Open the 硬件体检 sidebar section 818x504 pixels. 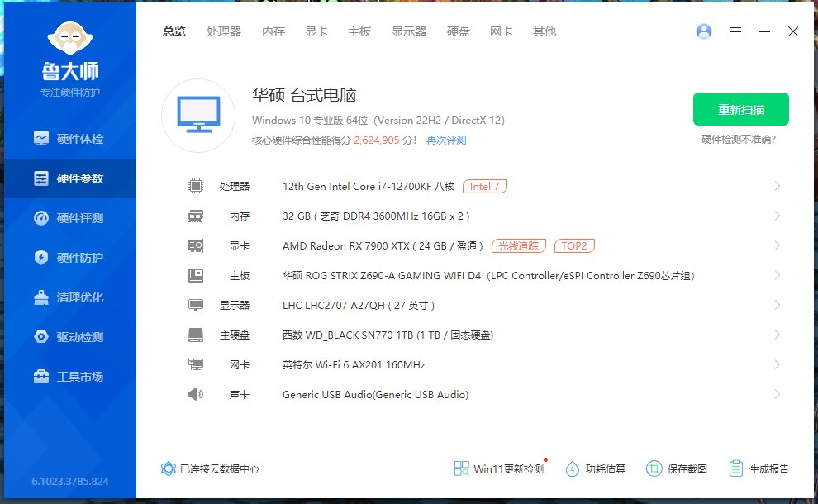[x=70, y=139]
